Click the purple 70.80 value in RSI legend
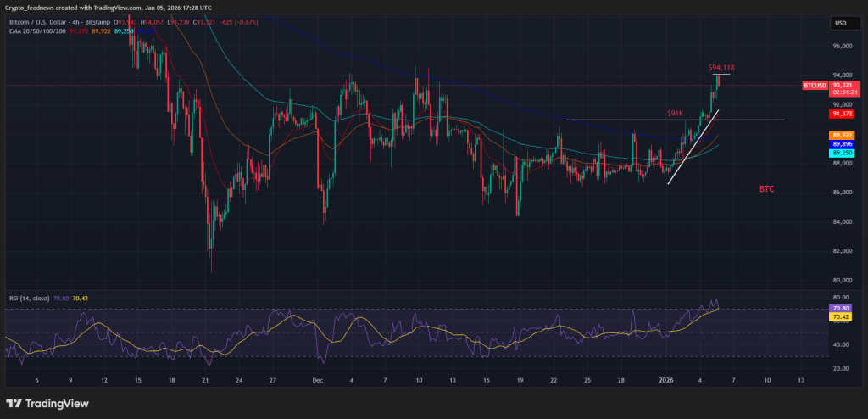 point(61,299)
